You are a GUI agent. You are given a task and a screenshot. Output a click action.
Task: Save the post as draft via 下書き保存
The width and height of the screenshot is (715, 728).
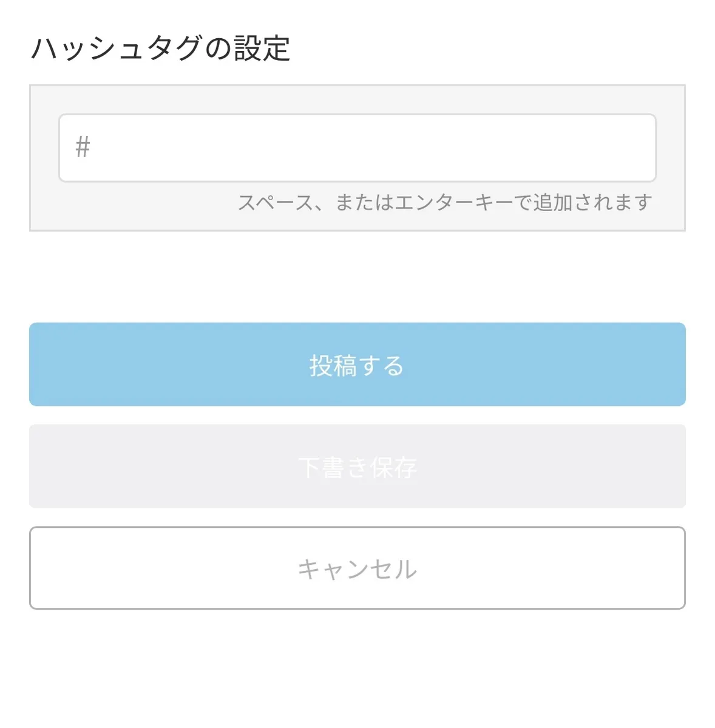point(357,467)
